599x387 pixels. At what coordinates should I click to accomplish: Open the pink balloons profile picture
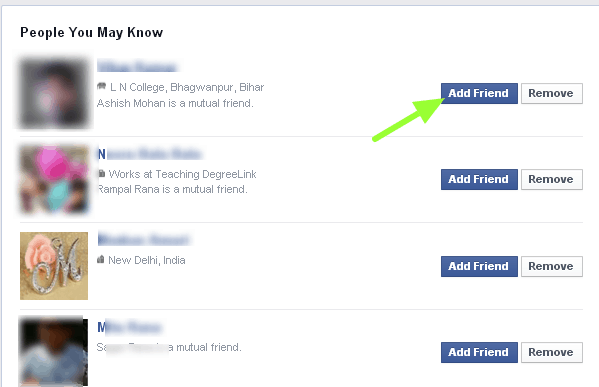tap(54, 179)
